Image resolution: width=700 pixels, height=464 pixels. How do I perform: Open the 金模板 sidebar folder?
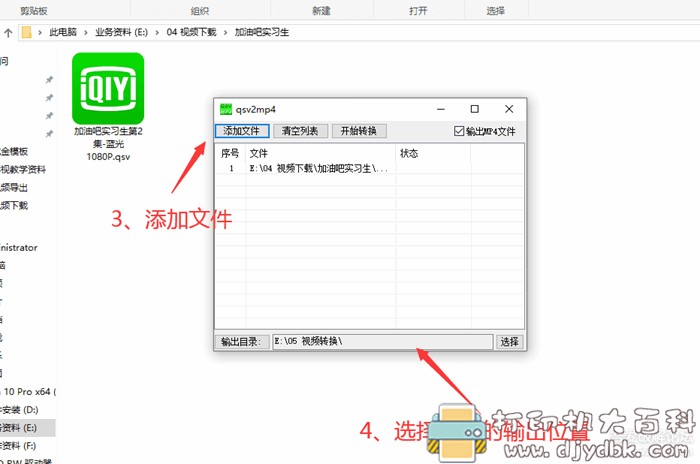point(14,151)
